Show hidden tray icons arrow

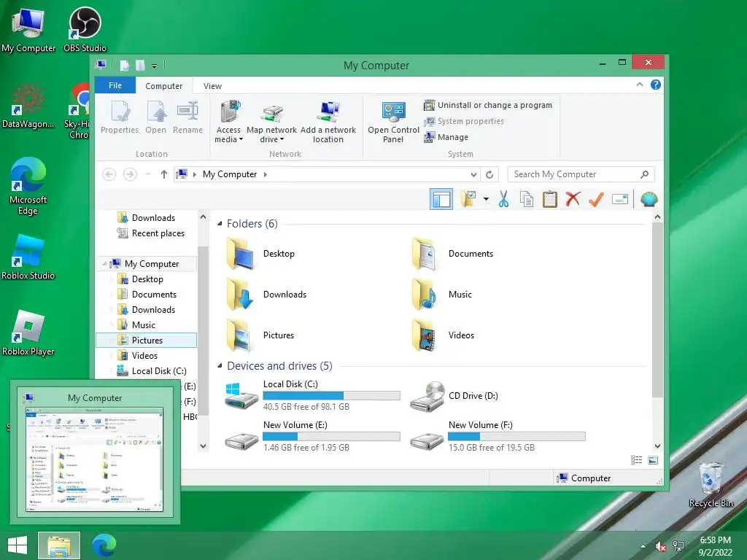pos(643,546)
